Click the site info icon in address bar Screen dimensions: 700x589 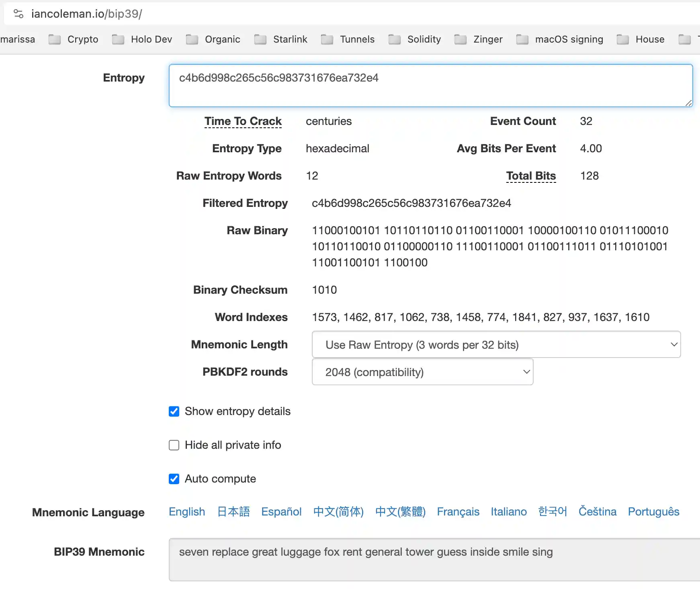point(18,14)
